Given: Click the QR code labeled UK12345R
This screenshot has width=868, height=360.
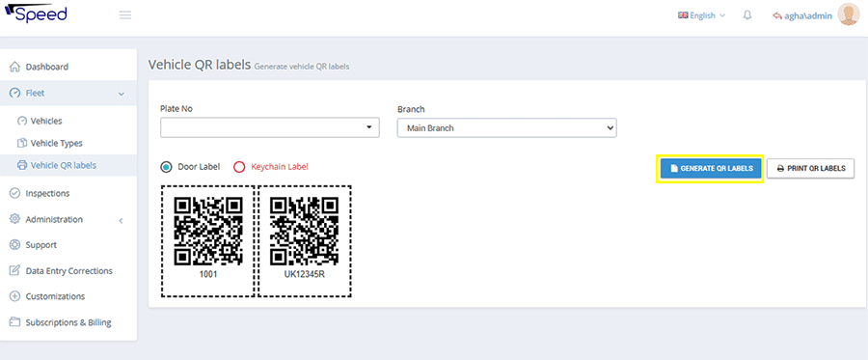Looking at the screenshot, I should tap(305, 231).
